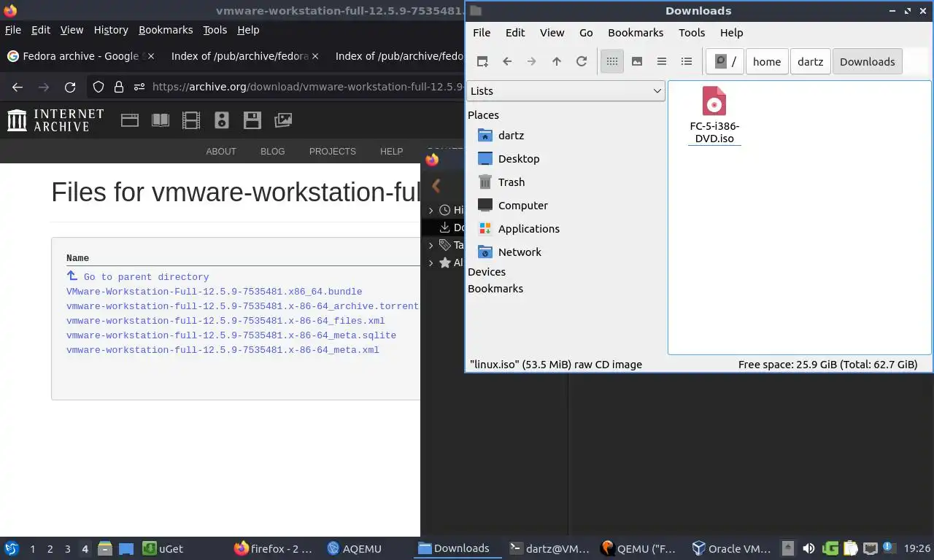Open file manager Edit menu
The image size is (934, 560).
[515, 33]
